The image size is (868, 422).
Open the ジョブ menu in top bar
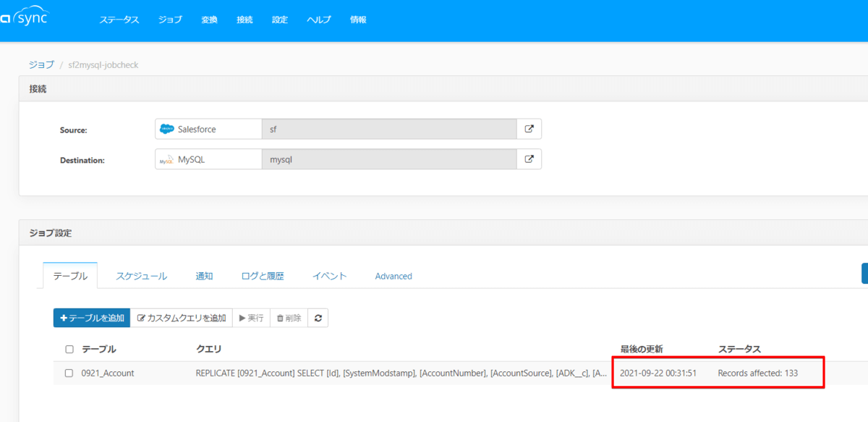[x=170, y=20]
